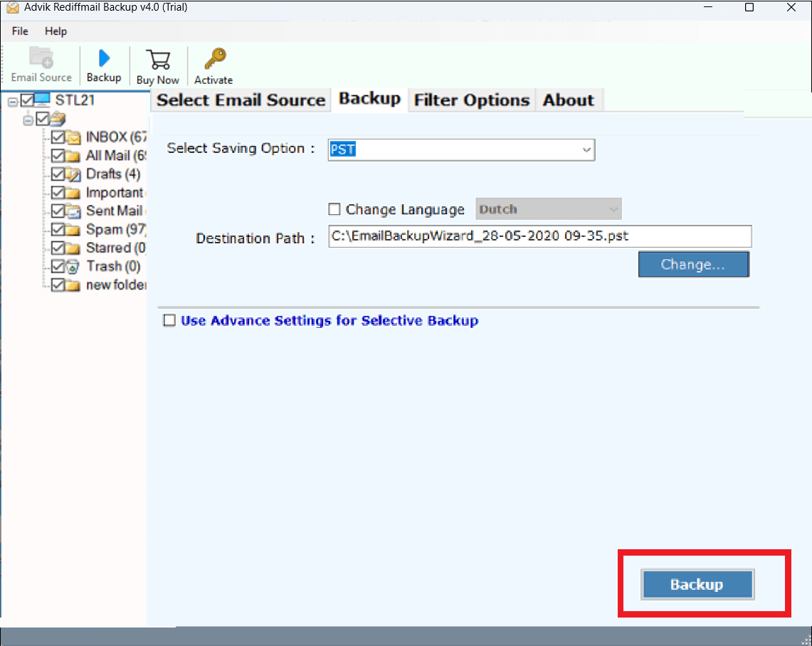Uncheck the Sent Mail checkbox
Viewport: 812px width, 646px height.
pos(58,211)
